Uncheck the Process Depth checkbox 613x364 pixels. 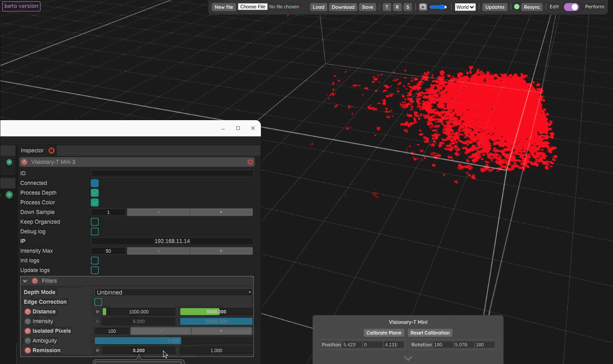coord(95,193)
